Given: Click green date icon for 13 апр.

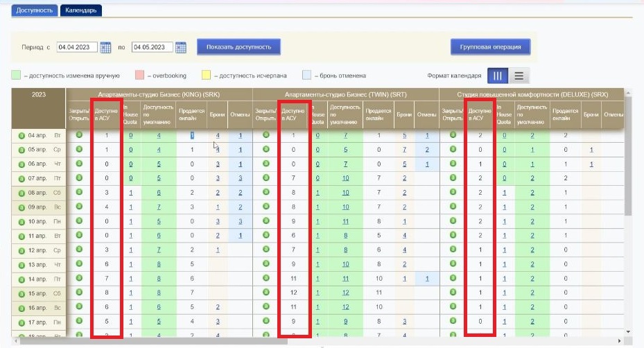Looking at the screenshot, I should pyautogui.click(x=21, y=266).
